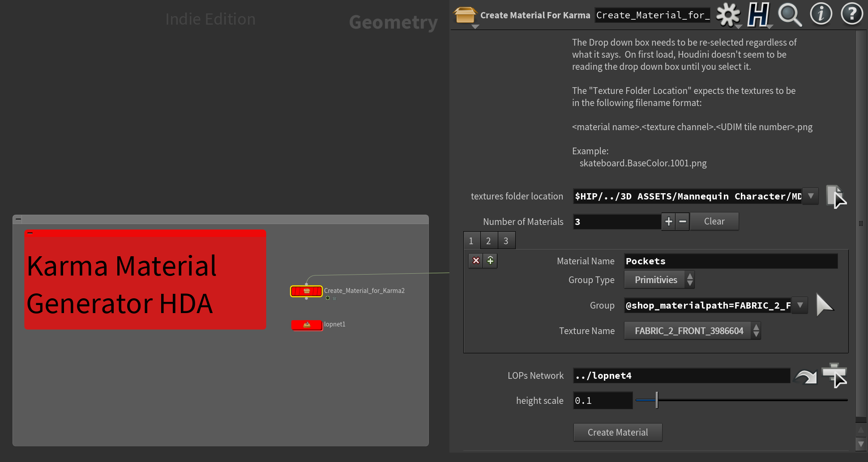Click the scrollbar down arrow in parameter pane
The height and width of the screenshot is (462, 868).
(x=861, y=444)
